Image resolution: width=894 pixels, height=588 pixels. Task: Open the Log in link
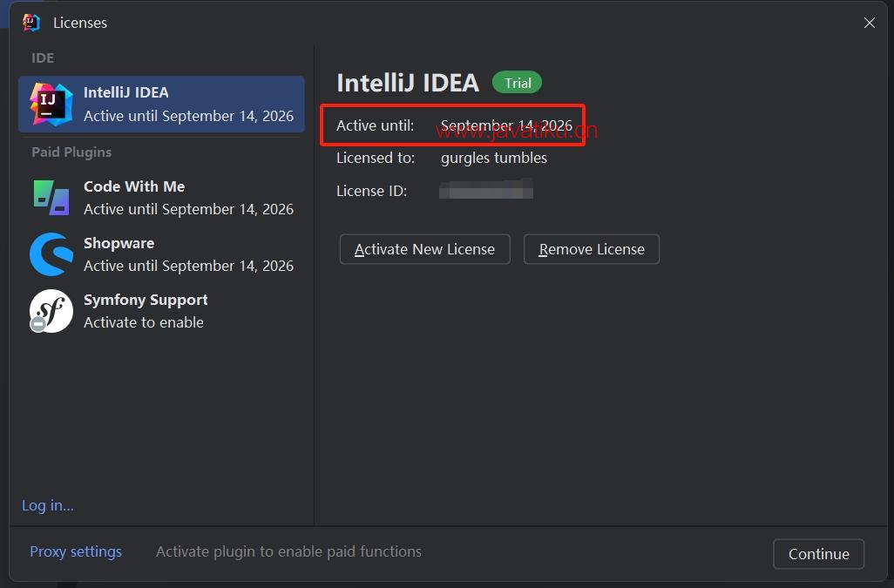click(48, 505)
